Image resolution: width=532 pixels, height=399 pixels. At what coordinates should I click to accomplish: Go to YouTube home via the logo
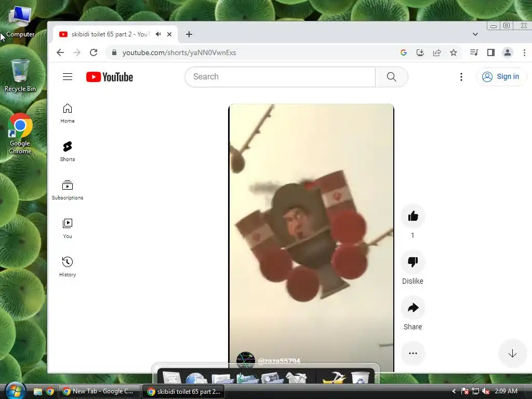(x=109, y=77)
